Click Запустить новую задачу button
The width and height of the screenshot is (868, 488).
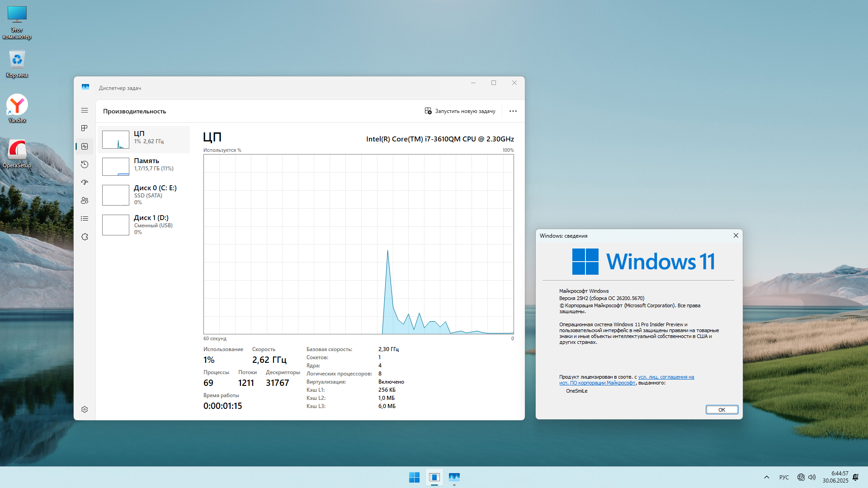pyautogui.click(x=460, y=111)
